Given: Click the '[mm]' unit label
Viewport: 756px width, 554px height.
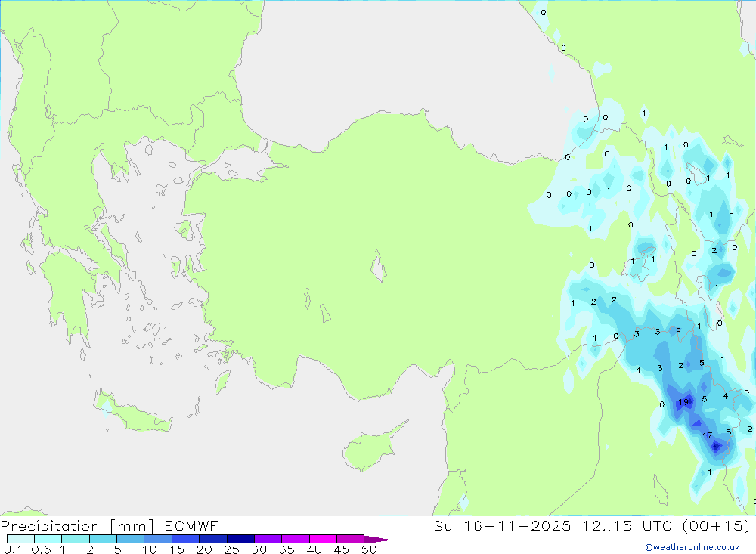Looking at the screenshot, I should click(132, 526).
